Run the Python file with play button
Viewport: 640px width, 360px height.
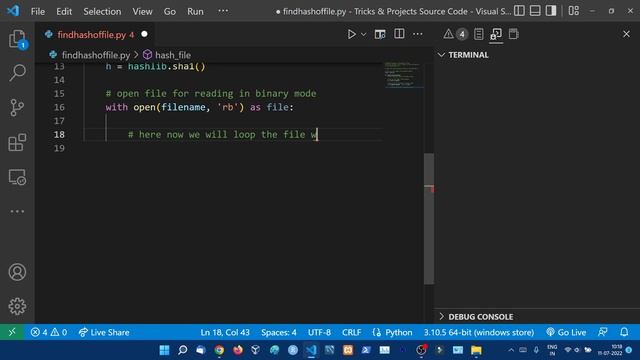(x=351, y=34)
